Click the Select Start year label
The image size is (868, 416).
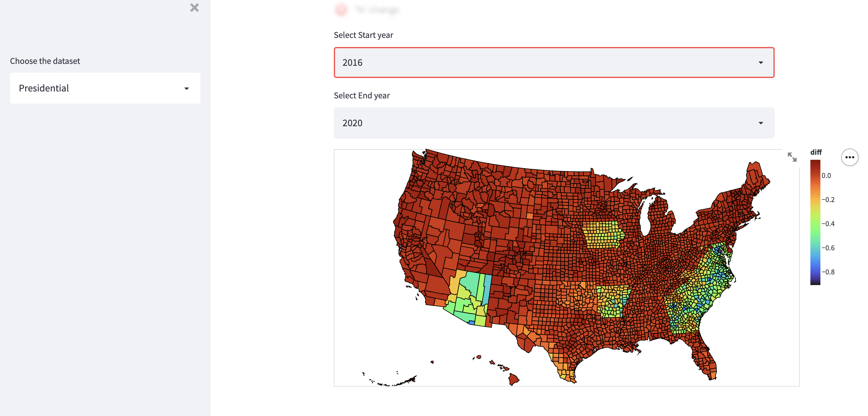(x=363, y=35)
